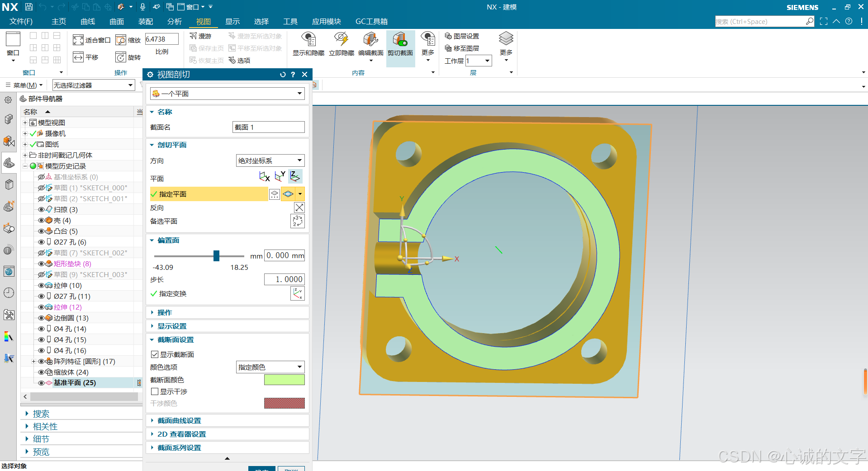Open the 无选择过滤器 filter dropdown
Image resolution: width=868 pixels, height=471 pixels.
tap(94, 85)
